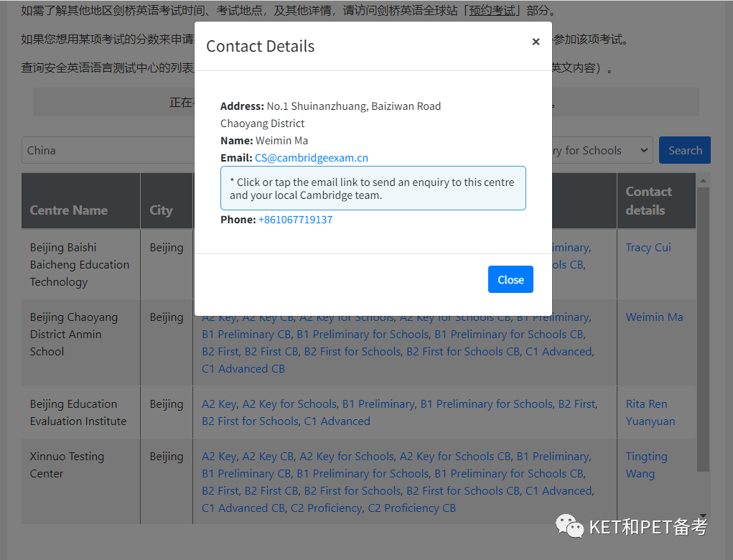Viewport: 733px width, 560px height.
Task: Call the phone number +861067719137
Action: click(x=296, y=220)
